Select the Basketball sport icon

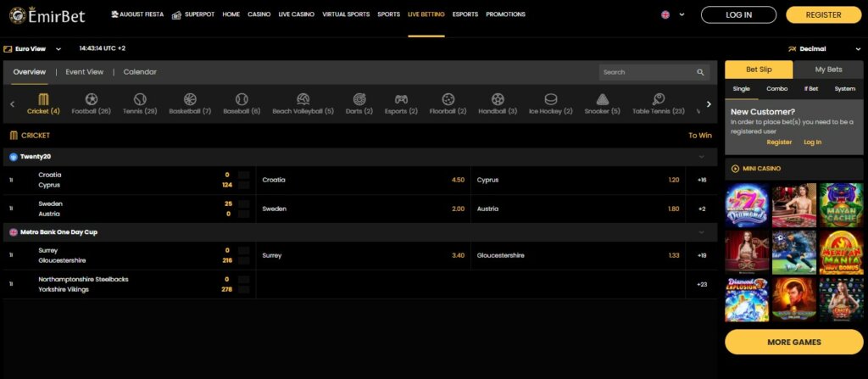point(190,99)
